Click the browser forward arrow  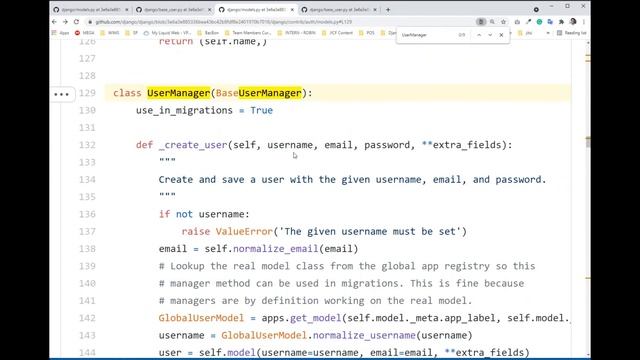65,22
